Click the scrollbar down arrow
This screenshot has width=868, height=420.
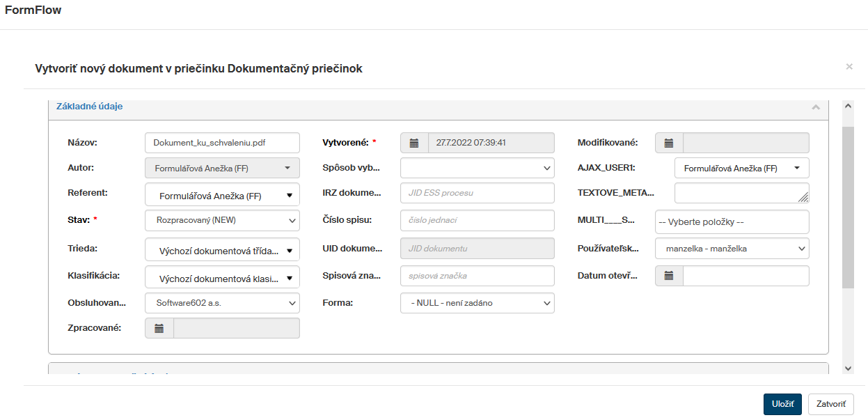(x=848, y=368)
